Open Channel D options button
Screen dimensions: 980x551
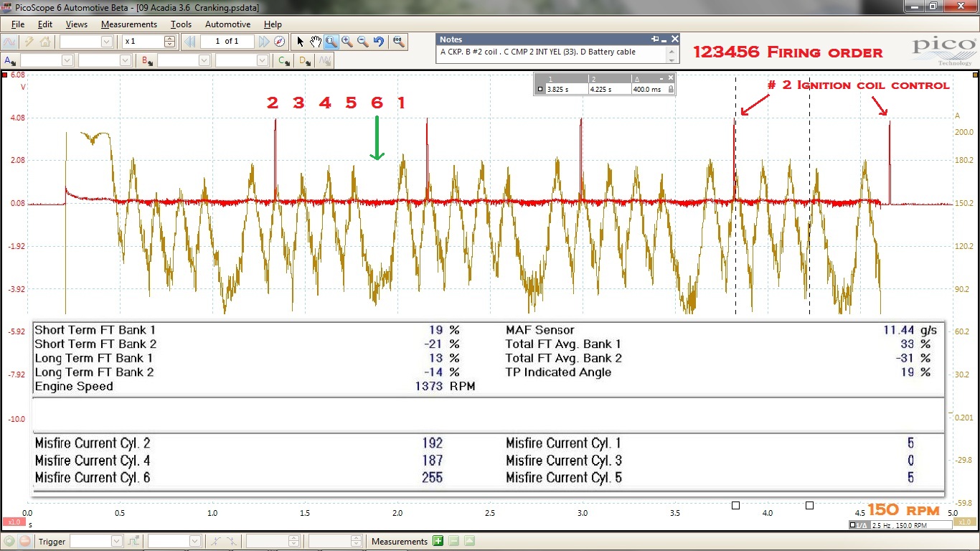305,61
